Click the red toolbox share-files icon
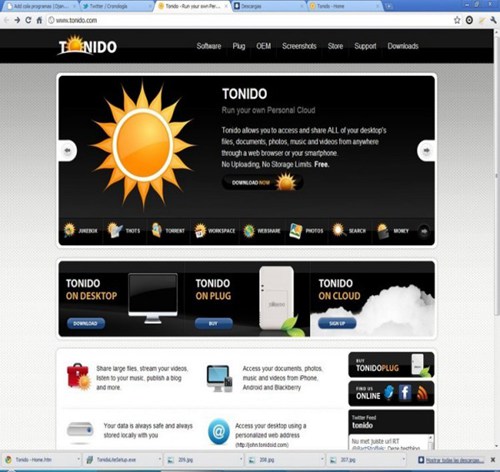The image size is (500, 472). click(x=79, y=377)
